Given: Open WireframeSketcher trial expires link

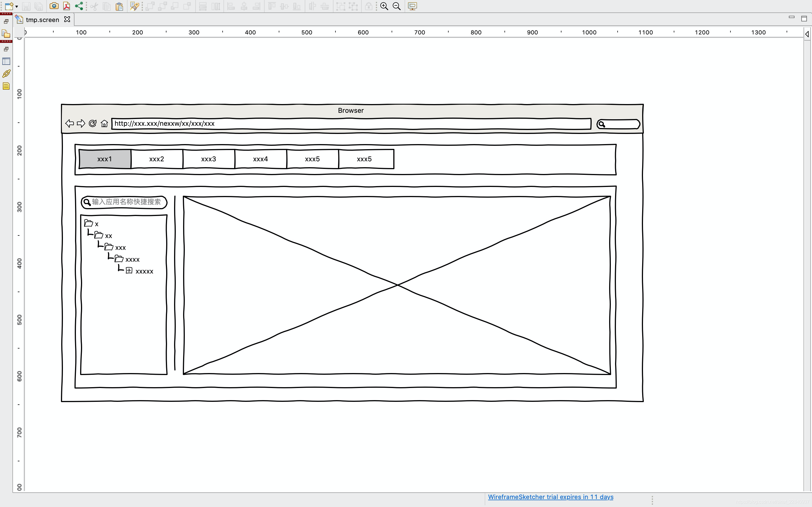Looking at the screenshot, I should [550, 497].
